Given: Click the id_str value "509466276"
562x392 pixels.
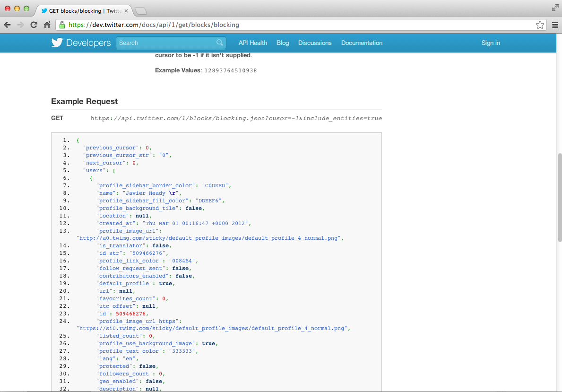Looking at the screenshot, I should coord(147,253).
